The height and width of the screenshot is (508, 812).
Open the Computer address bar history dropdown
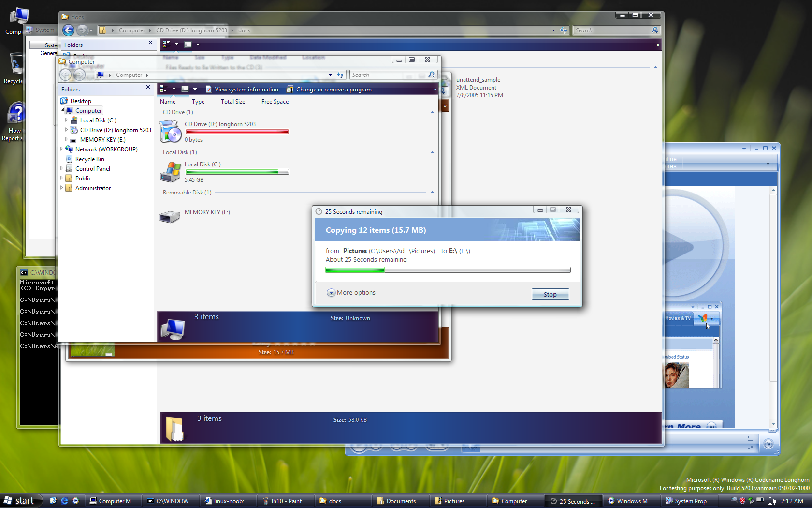[x=330, y=75]
